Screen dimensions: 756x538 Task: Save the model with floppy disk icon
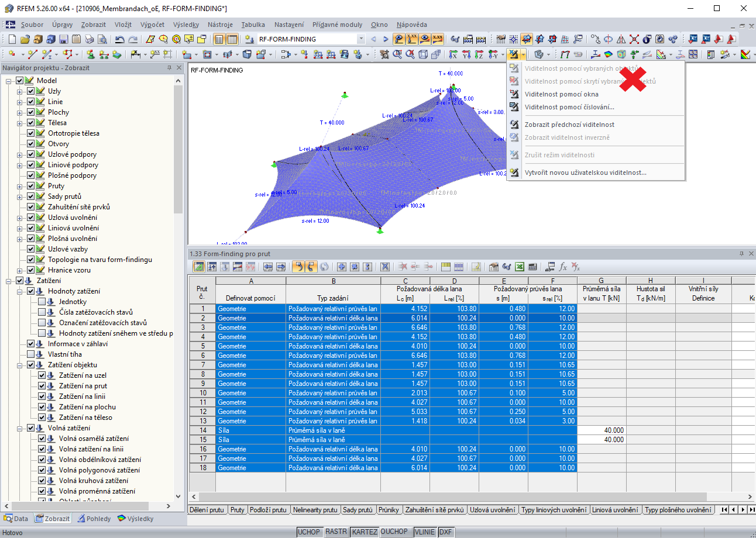63,39
